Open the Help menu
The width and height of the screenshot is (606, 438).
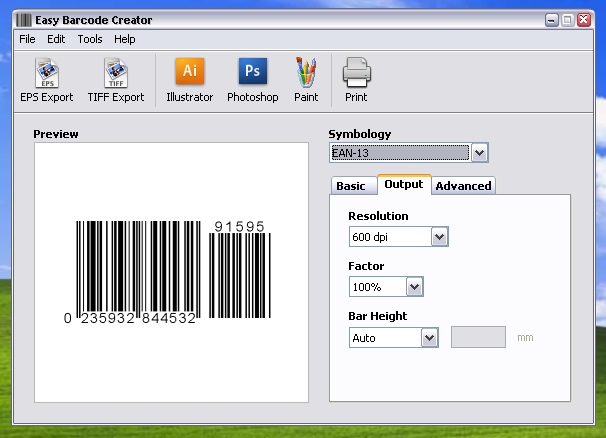point(124,39)
